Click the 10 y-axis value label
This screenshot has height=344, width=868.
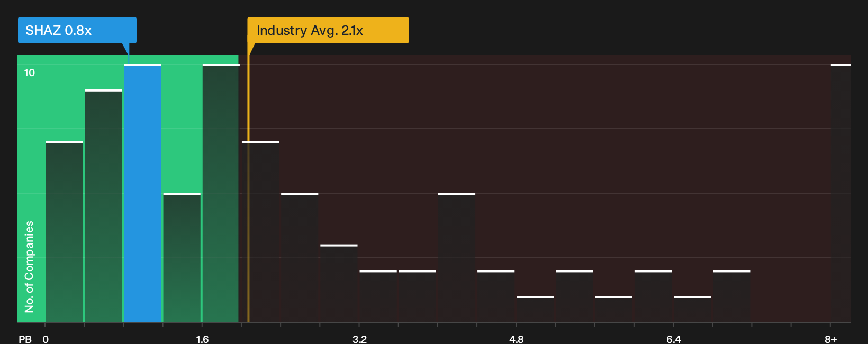[30, 73]
